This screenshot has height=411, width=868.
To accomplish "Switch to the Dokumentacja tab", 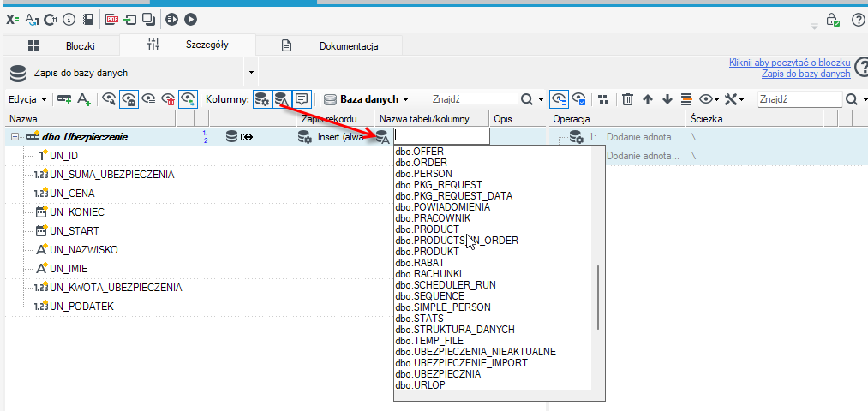I will 329,46.
